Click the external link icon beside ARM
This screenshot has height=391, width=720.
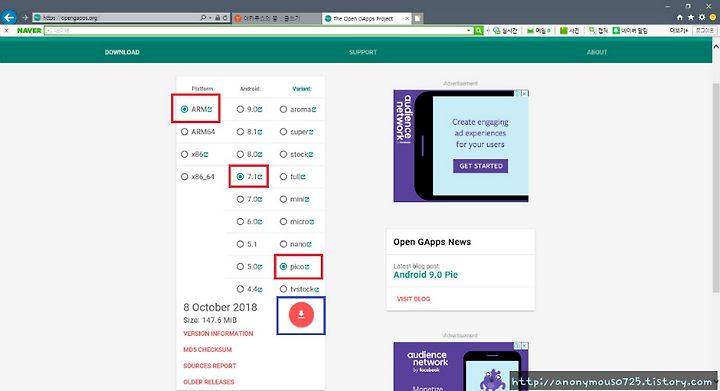coord(210,109)
